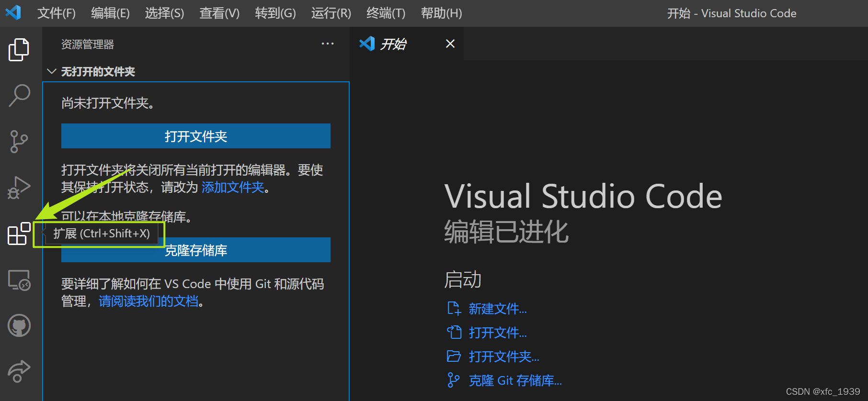This screenshot has height=401, width=868.
Task: Click the open file icon beside 打开文件
Action: 454,332
